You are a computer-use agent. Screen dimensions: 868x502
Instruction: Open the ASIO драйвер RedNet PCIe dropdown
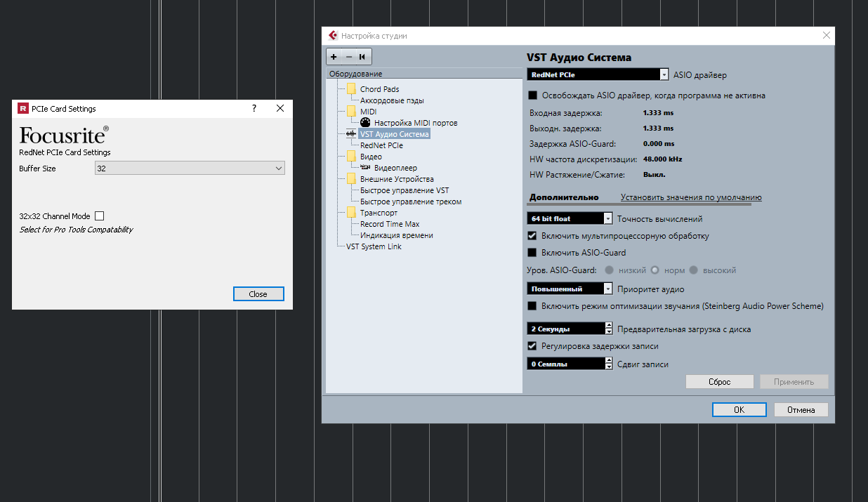tap(598, 74)
